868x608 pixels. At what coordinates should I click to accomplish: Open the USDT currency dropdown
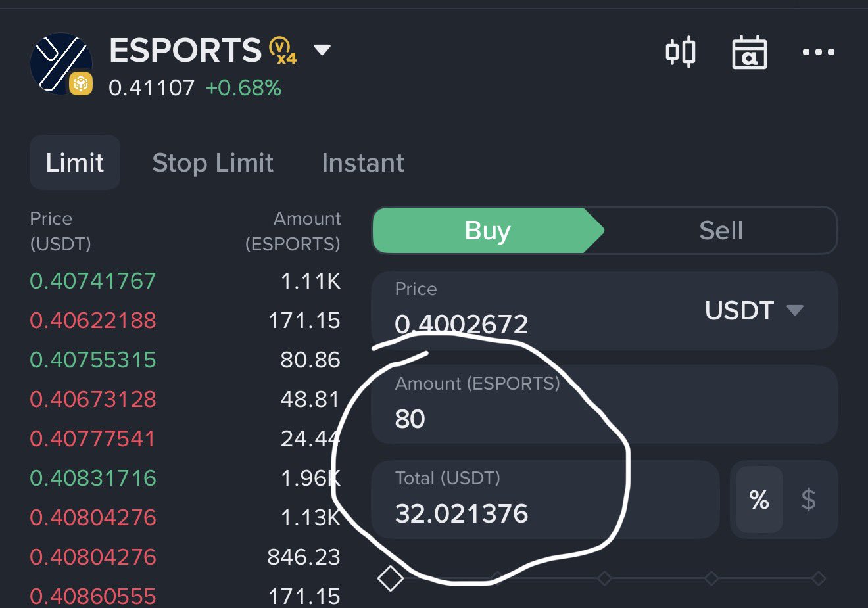[x=754, y=310]
